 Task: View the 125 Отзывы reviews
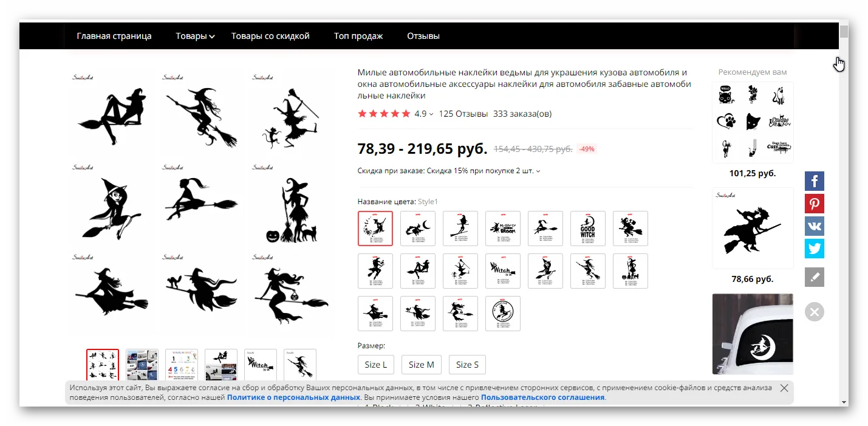click(x=463, y=114)
